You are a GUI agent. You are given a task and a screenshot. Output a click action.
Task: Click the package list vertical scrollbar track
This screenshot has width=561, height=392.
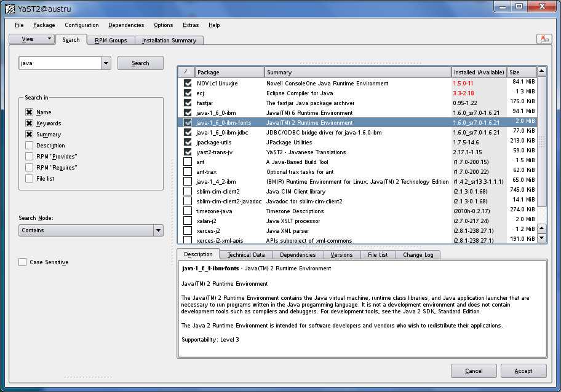coord(542,214)
